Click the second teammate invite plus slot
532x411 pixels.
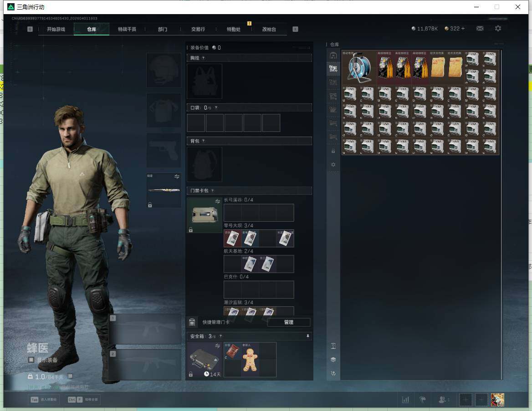point(481,400)
